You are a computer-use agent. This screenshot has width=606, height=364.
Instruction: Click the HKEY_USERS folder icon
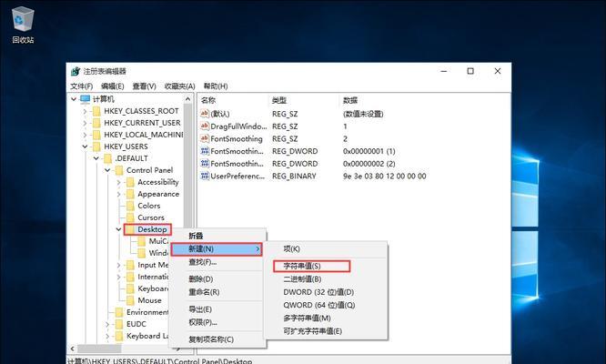pyautogui.click(x=96, y=147)
